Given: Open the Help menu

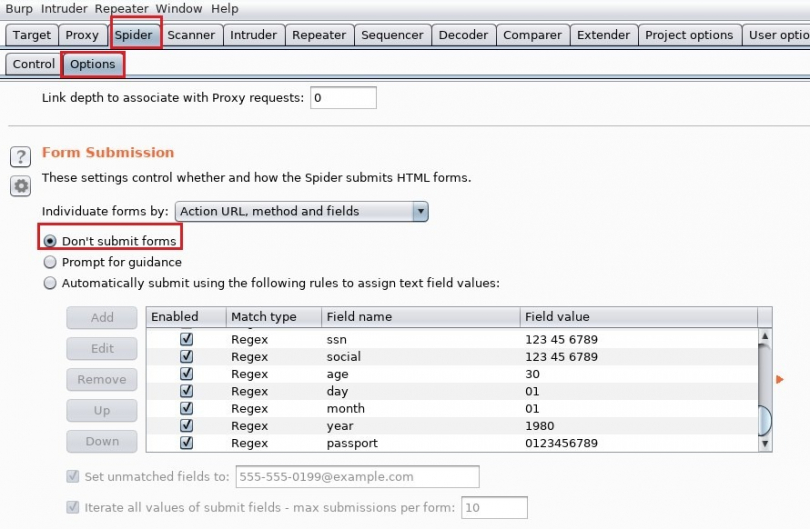Looking at the screenshot, I should pyautogui.click(x=225, y=8).
